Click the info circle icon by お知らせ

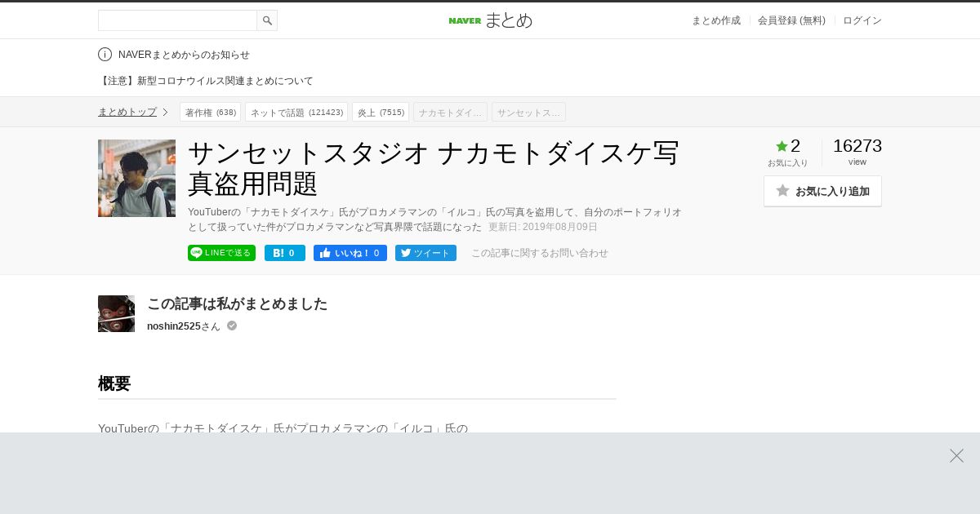(105, 55)
